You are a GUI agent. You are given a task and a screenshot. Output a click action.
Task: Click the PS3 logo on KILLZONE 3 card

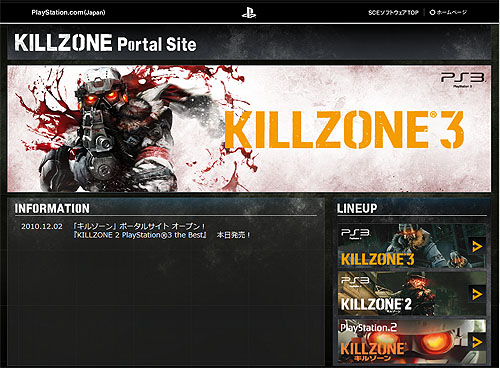point(355,233)
